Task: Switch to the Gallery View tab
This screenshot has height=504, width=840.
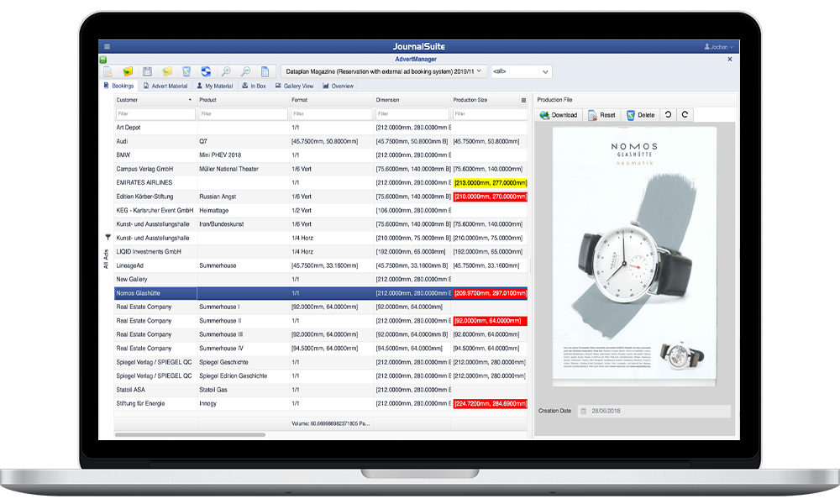Action: point(294,86)
